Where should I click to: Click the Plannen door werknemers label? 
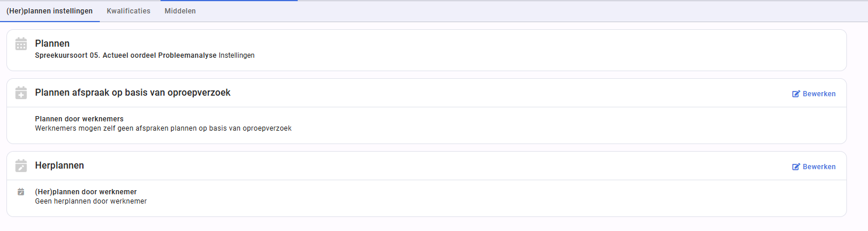(79, 119)
